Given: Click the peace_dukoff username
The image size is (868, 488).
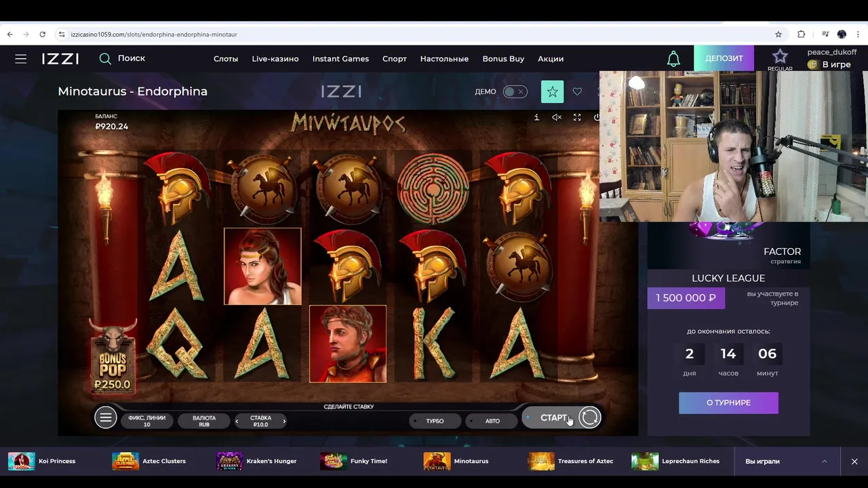Looking at the screenshot, I should point(832,52).
